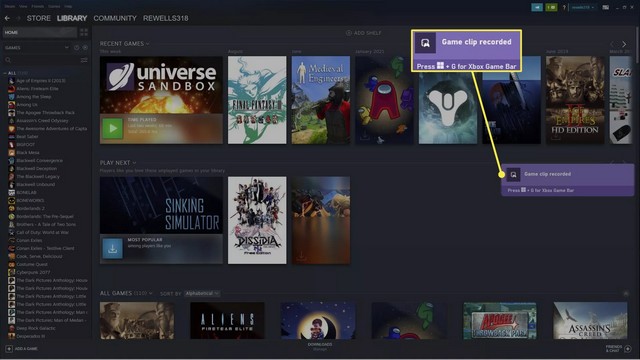Select the LIBRARY tab

tap(72, 18)
